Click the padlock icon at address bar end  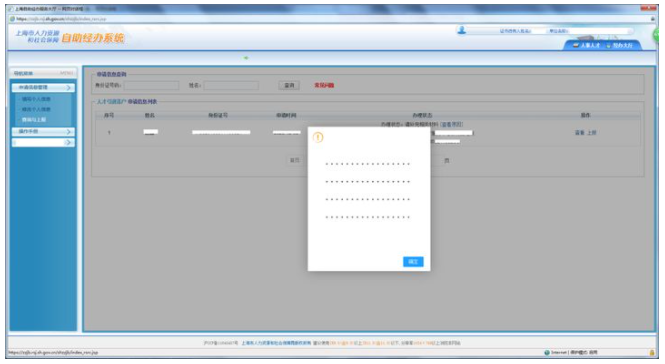tap(652, 19)
